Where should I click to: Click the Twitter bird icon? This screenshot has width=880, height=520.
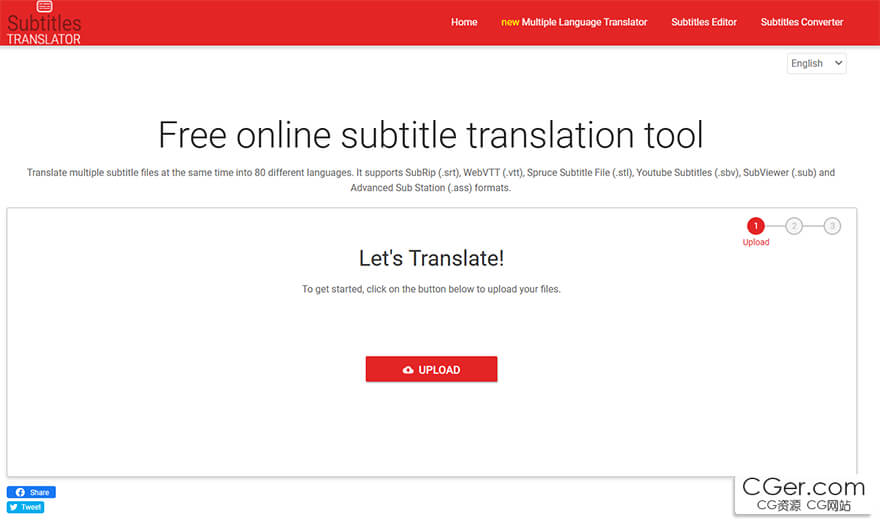point(14,507)
